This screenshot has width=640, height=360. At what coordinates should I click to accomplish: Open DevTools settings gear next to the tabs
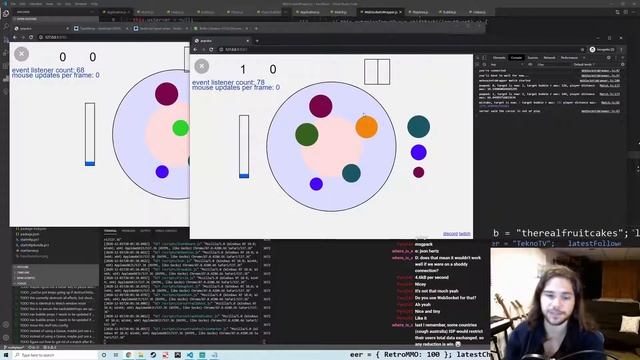point(609,58)
